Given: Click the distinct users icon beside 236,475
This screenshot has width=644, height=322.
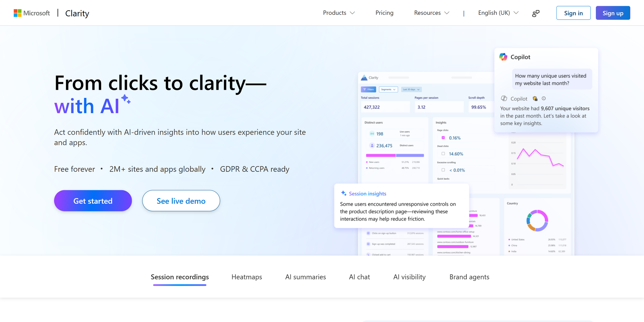Looking at the screenshot, I should pyautogui.click(x=372, y=146).
